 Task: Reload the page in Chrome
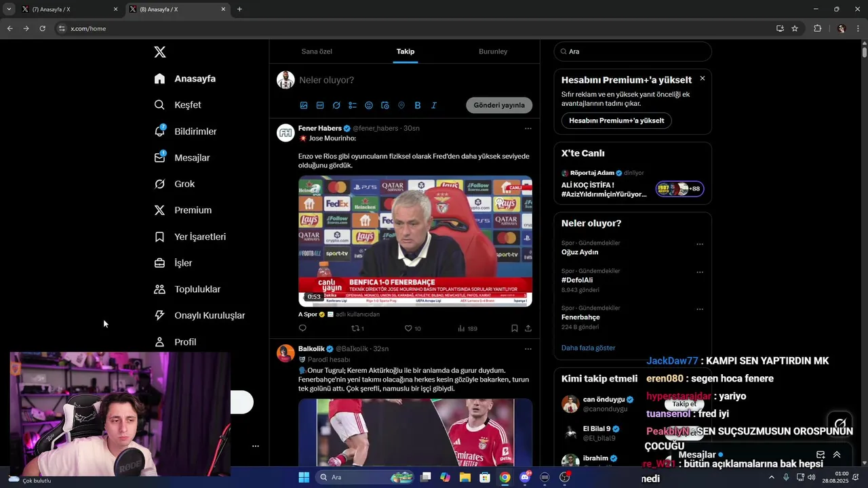point(42,28)
